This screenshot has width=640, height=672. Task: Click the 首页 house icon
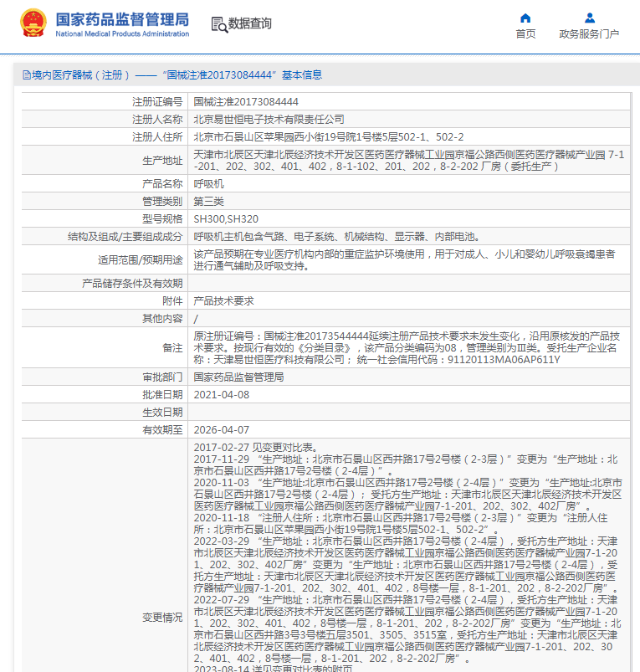pyautogui.click(x=525, y=18)
